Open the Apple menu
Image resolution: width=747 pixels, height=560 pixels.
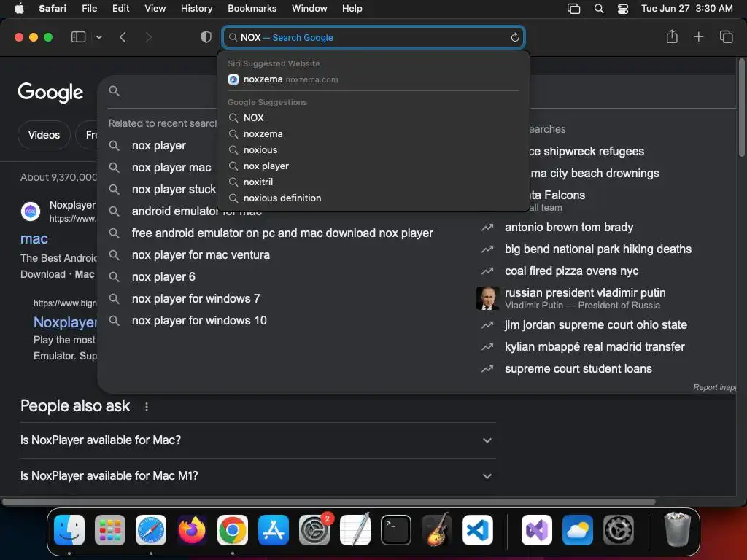click(x=19, y=9)
